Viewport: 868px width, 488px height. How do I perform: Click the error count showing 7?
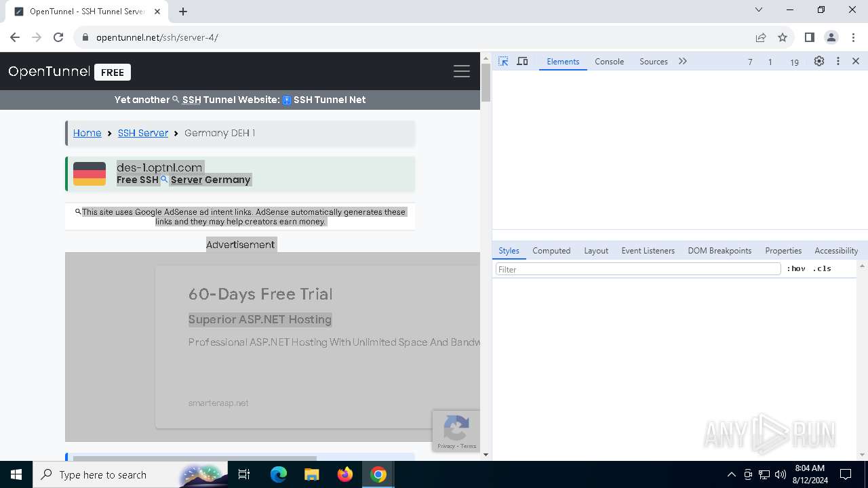pyautogui.click(x=749, y=62)
